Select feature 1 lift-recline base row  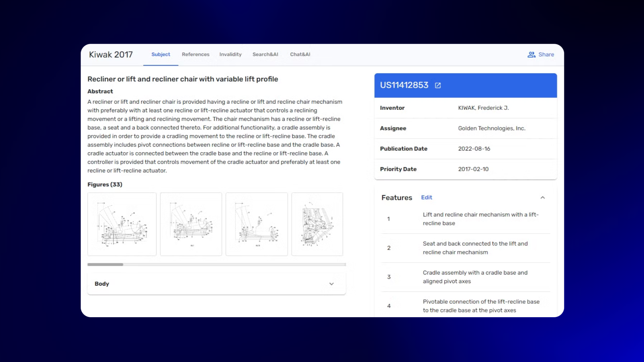pos(480,219)
